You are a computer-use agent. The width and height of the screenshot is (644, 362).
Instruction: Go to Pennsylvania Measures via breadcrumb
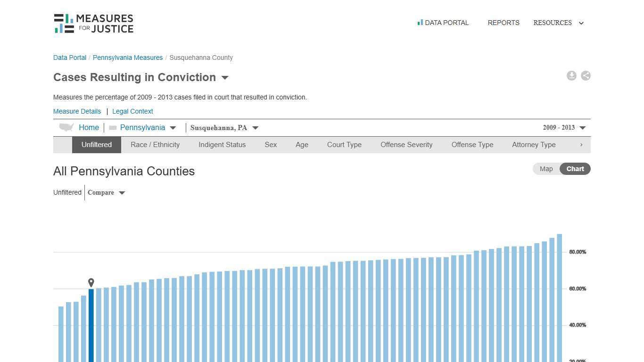click(x=128, y=58)
